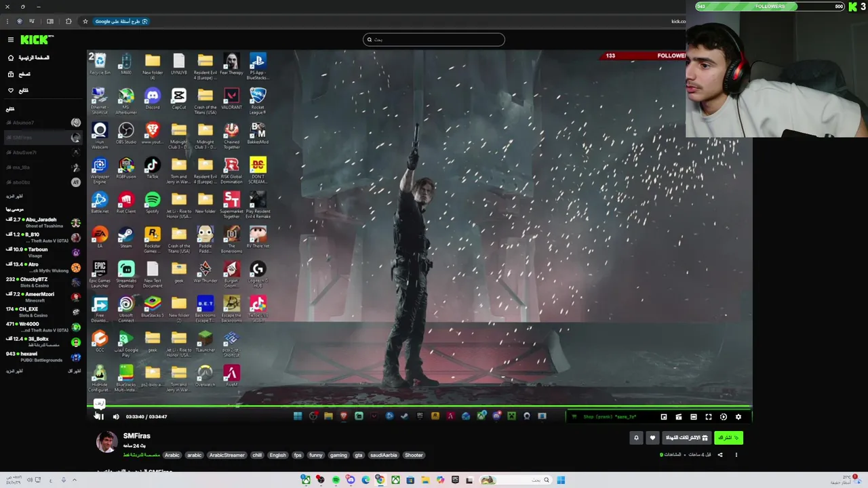Click the Rockstar Games desktop icon
The width and height of the screenshot is (868, 488).
[x=153, y=239]
